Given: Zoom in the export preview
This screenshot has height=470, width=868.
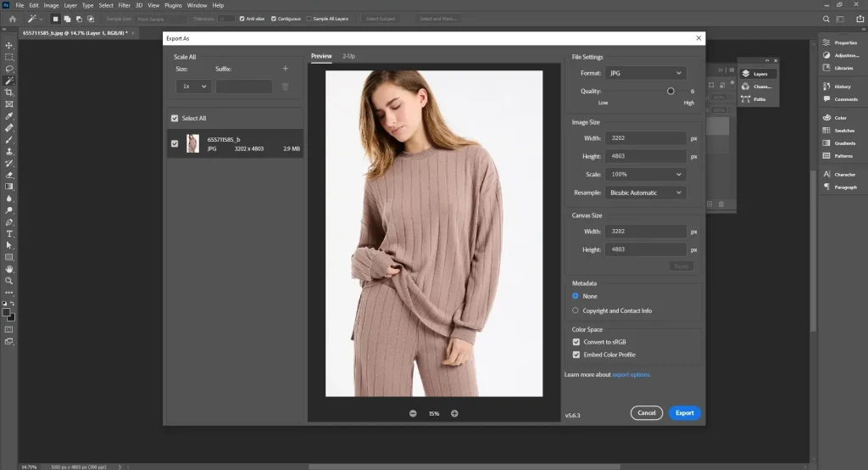Looking at the screenshot, I should tap(454, 413).
